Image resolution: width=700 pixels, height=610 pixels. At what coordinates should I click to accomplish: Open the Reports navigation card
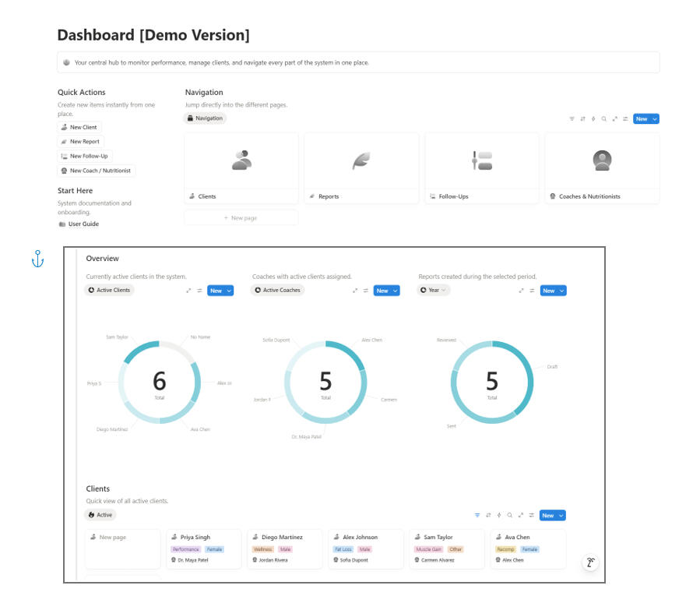click(x=361, y=167)
